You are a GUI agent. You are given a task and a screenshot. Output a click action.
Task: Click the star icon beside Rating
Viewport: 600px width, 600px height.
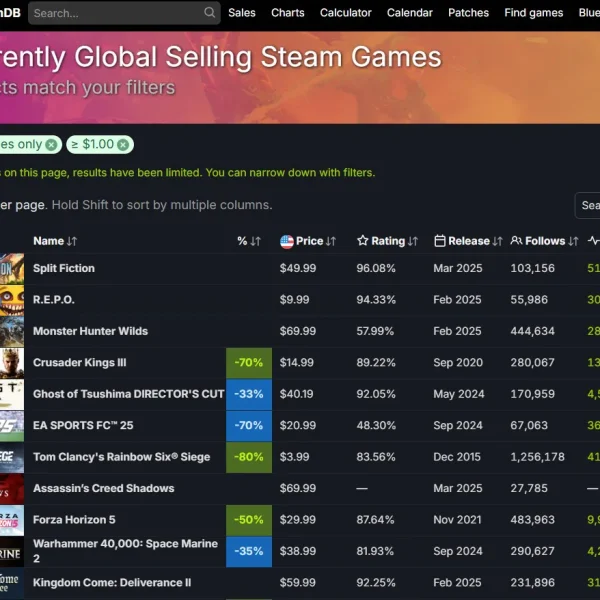pyautogui.click(x=362, y=241)
